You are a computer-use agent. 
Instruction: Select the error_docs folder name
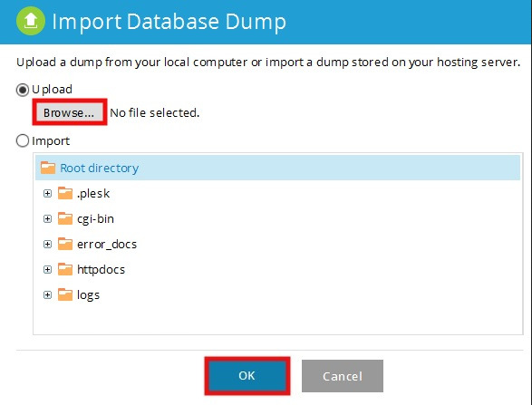[107, 245]
